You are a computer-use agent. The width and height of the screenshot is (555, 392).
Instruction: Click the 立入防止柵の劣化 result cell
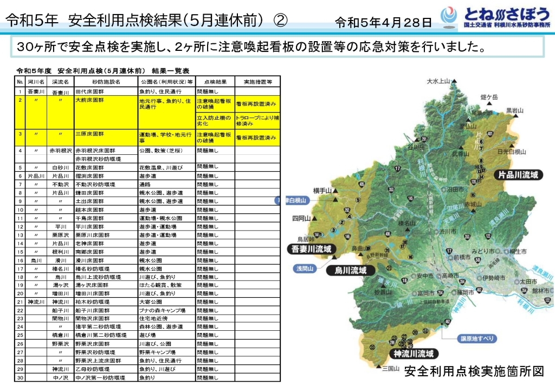click(x=214, y=121)
